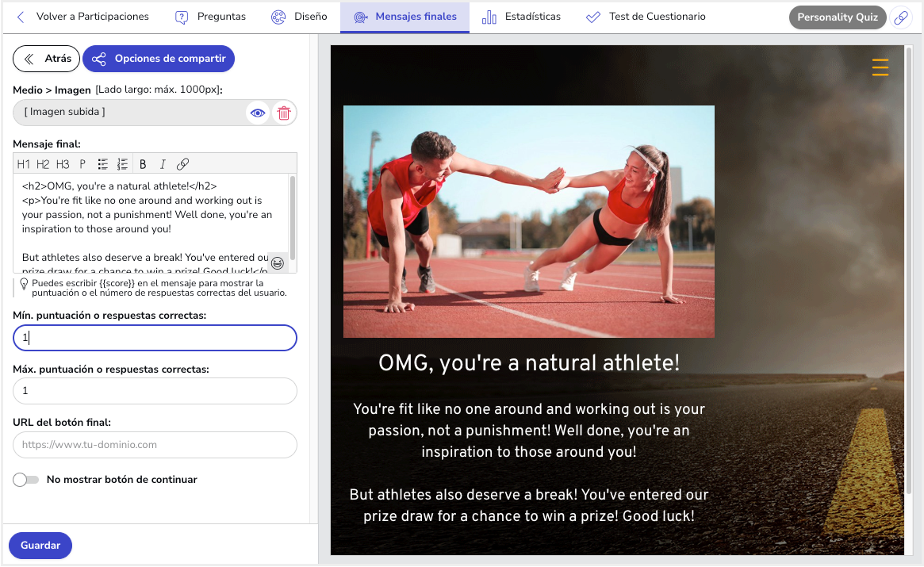Insert a numbered list
The height and width of the screenshot is (567, 924).
tap(122, 164)
